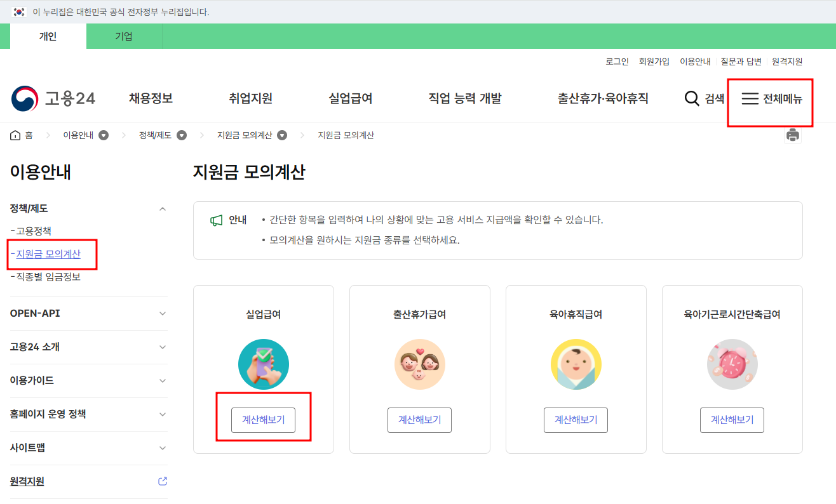
Task: Click the 실업급여 phone illustration icon
Action: point(263,364)
